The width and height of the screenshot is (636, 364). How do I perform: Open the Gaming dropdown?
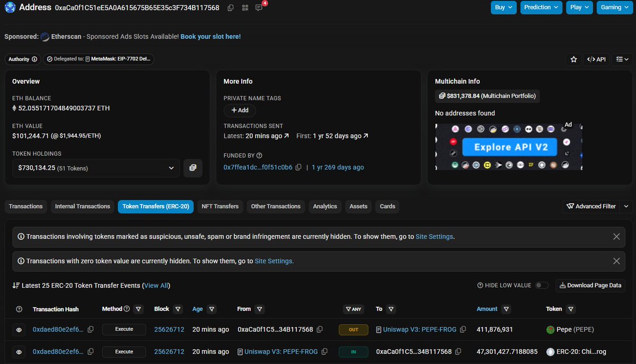[615, 7]
